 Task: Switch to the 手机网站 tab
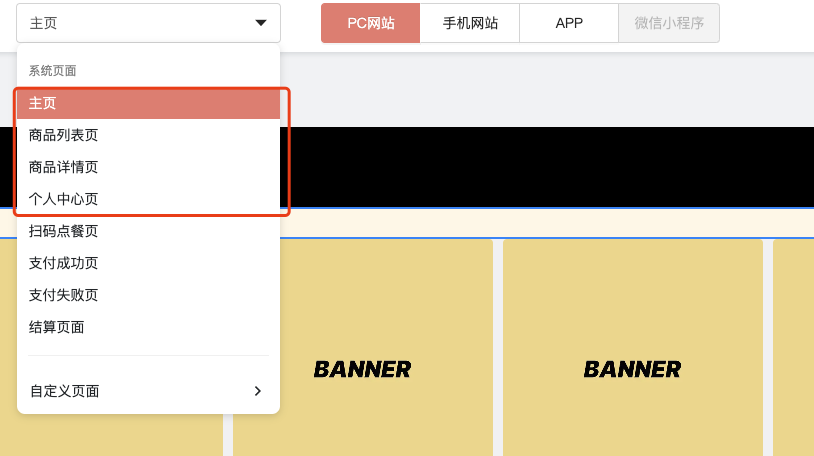(470, 23)
